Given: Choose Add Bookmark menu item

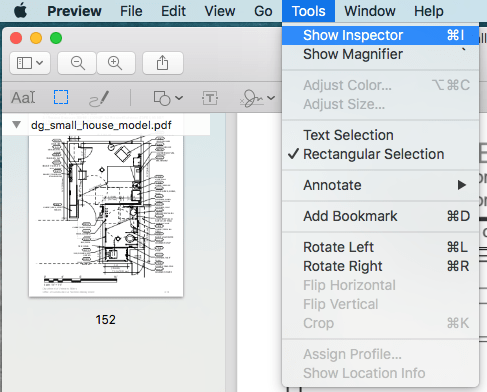Looking at the screenshot, I should (380, 216).
